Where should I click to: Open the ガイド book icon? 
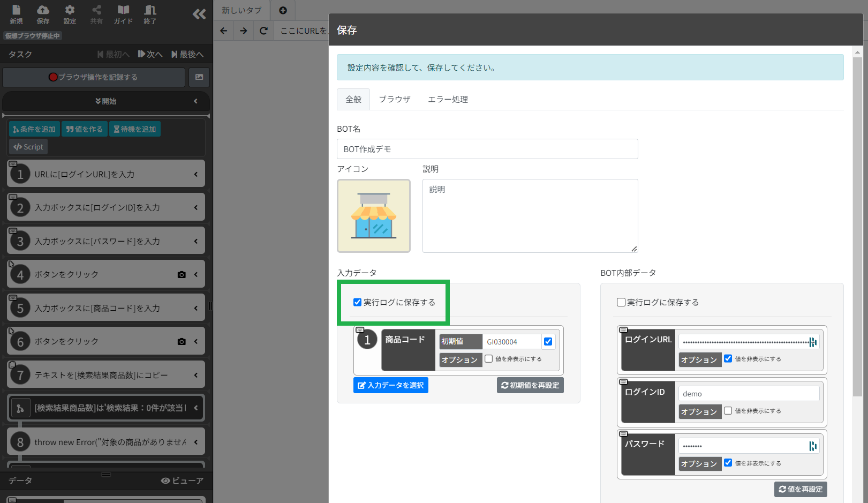[123, 14]
